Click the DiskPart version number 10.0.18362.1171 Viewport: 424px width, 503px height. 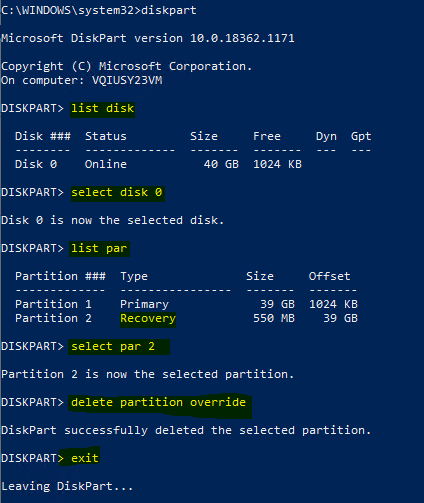(242, 38)
